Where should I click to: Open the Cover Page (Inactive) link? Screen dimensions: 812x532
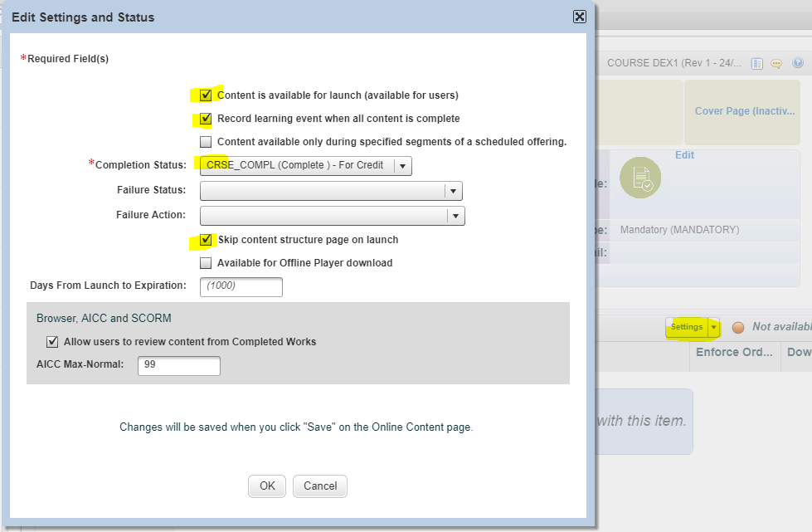(745, 111)
